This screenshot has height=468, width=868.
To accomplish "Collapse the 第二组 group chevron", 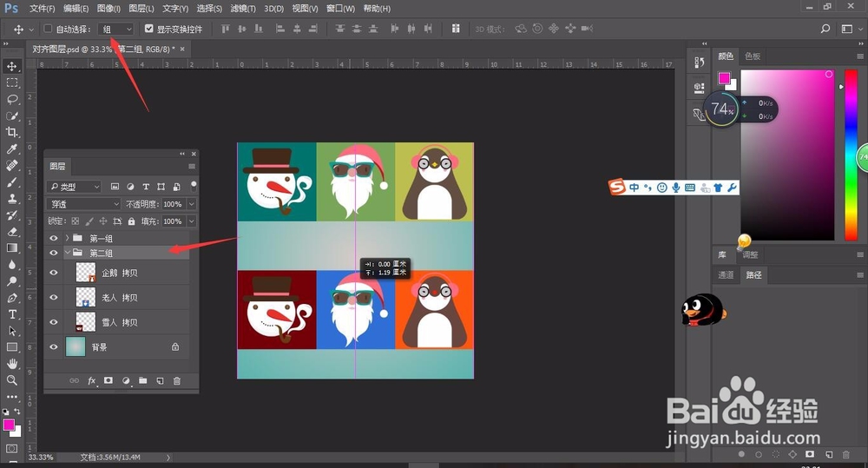I will click(x=68, y=253).
